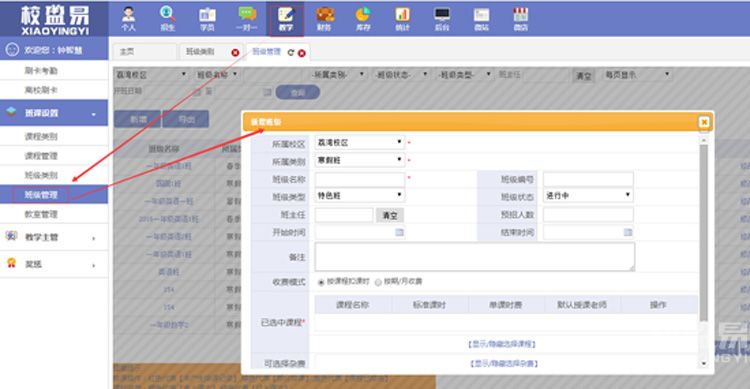Close the 班级类别 tab
This screenshot has height=389, width=750.
coord(235,53)
